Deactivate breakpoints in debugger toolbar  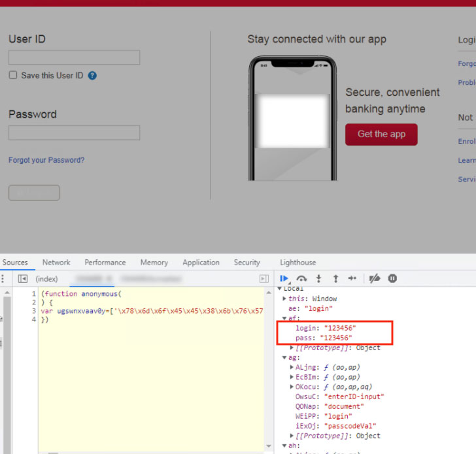pyautogui.click(x=375, y=279)
